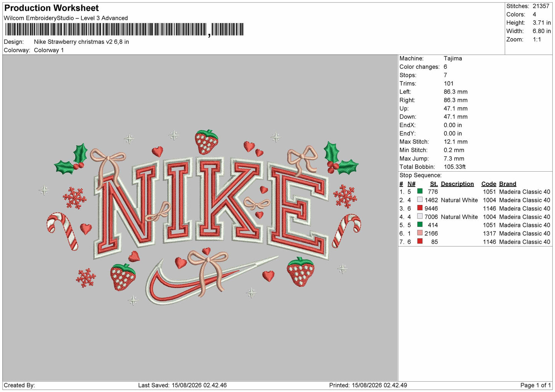The image size is (555, 392).
Task: Click 'Printed: 15/08/2026 02.42.49' footer text
Action: coord(368,385)
